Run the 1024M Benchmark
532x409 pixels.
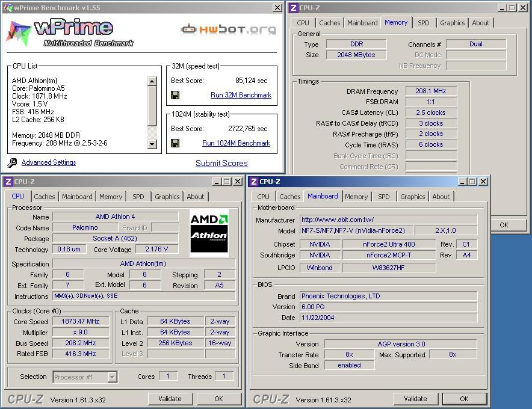236,143
